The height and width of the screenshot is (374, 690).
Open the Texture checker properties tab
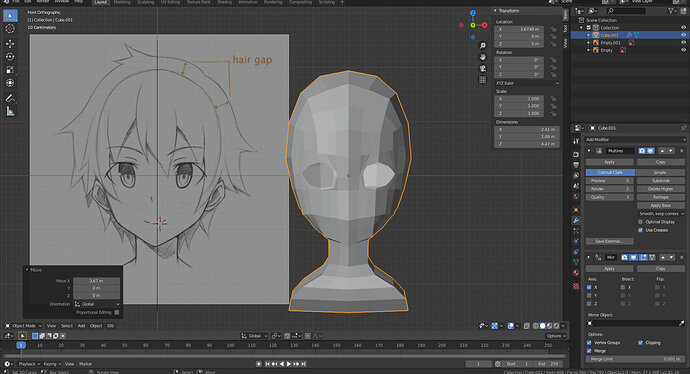tap(576, 286)
